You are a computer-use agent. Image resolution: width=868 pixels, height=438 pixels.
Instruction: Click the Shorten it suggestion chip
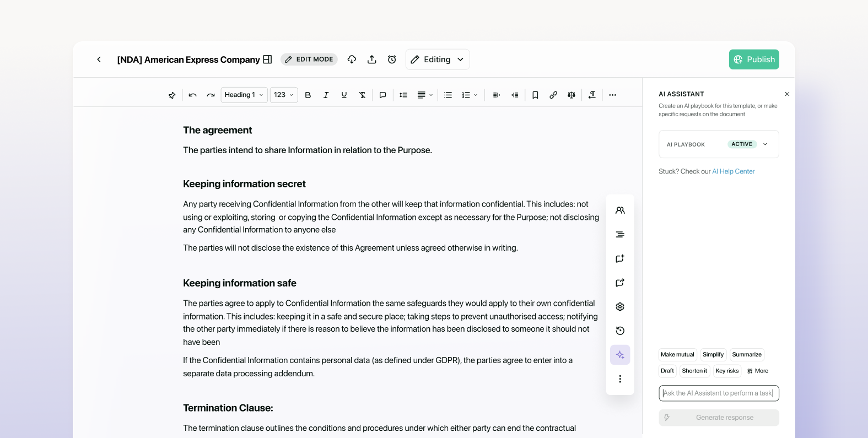(694, 371)
